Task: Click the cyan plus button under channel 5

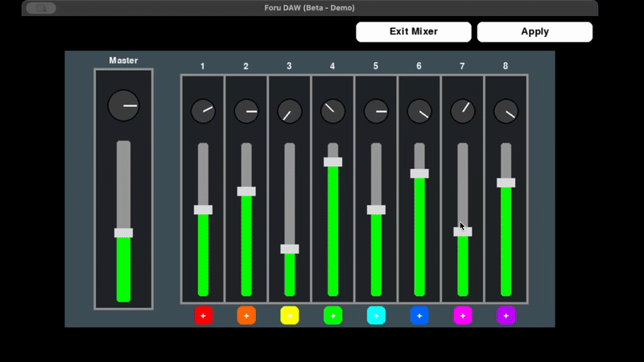Action: tap(376, 315)
